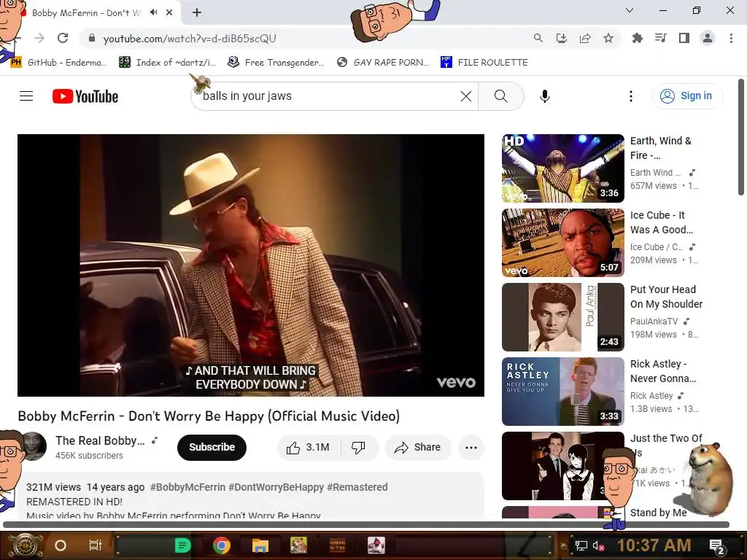Dislike the video with thumbs down
Screen dimensions: 747x560
pos(358,447)
